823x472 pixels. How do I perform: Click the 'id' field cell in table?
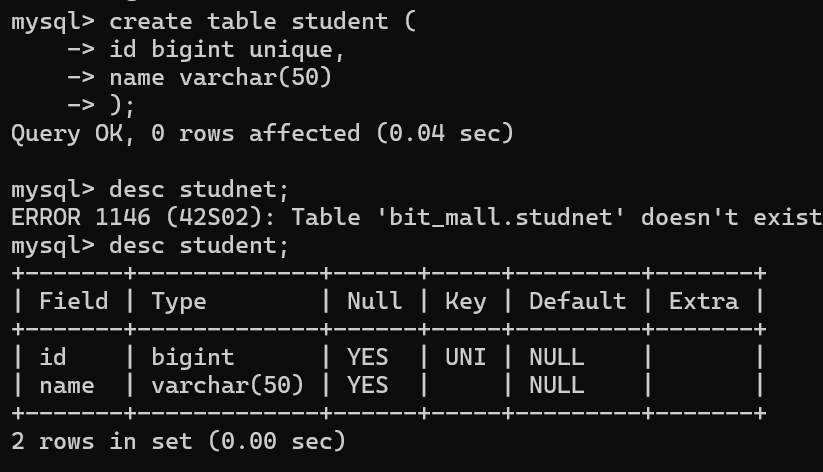click(53, 357)
